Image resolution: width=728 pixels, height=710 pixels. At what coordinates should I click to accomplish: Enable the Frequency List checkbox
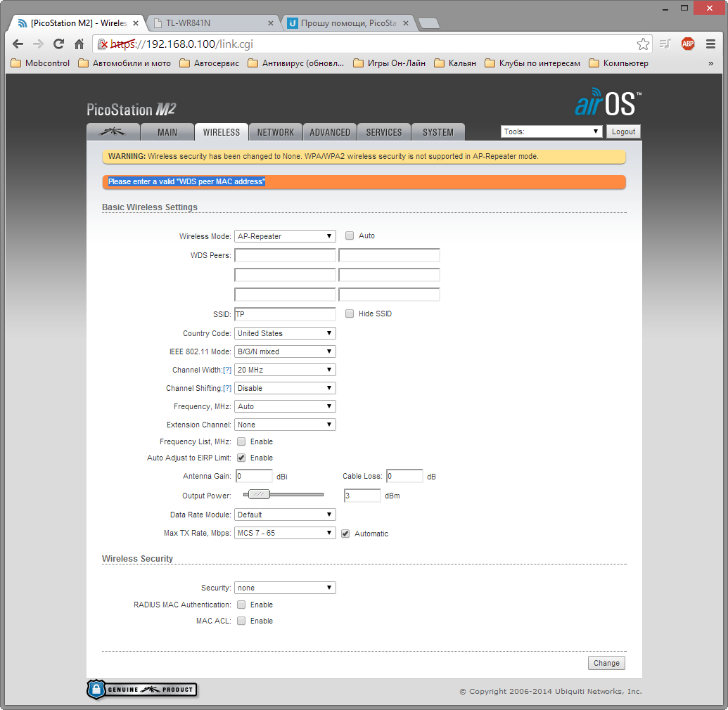[241, 441]
